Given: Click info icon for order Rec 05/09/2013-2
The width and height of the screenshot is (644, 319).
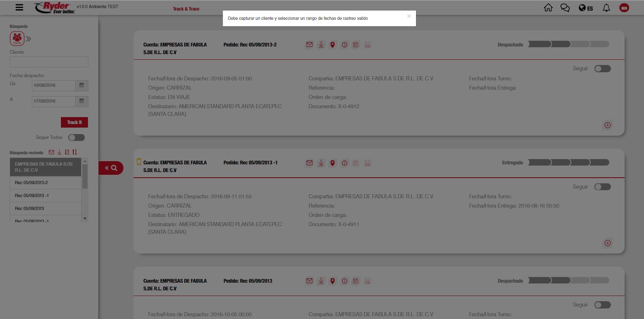Looking at the screenshot, I should [x=344, y=45].
